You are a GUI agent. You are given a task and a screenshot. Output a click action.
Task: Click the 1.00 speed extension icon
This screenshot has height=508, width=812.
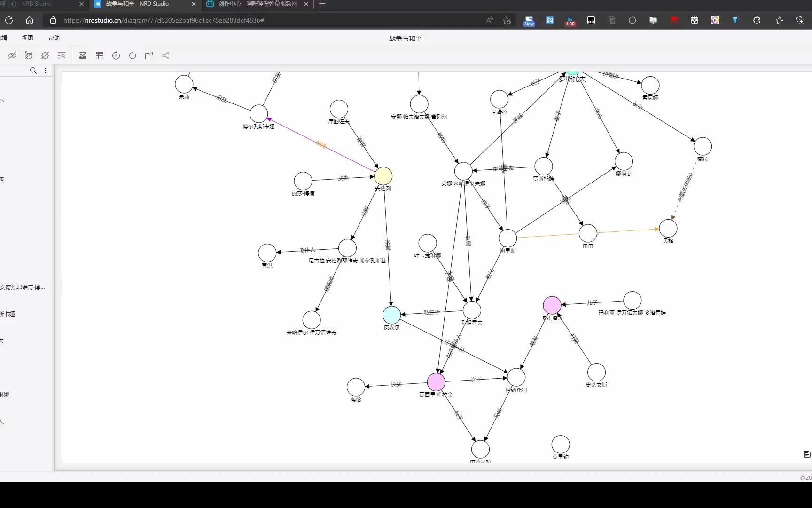click(570, 21)
